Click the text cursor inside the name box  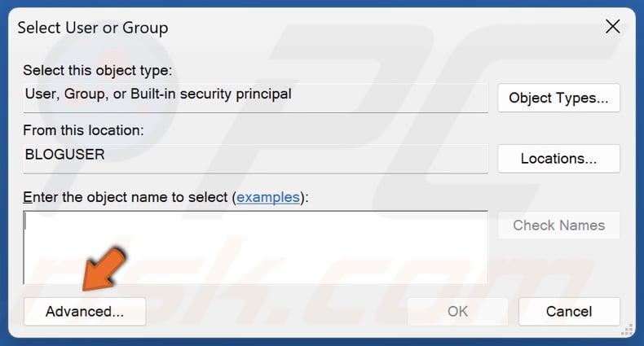click(27, 221)
